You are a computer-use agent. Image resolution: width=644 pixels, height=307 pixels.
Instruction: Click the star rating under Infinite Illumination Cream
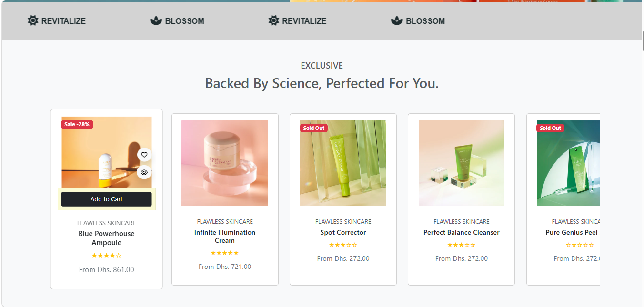pos(225,253)
